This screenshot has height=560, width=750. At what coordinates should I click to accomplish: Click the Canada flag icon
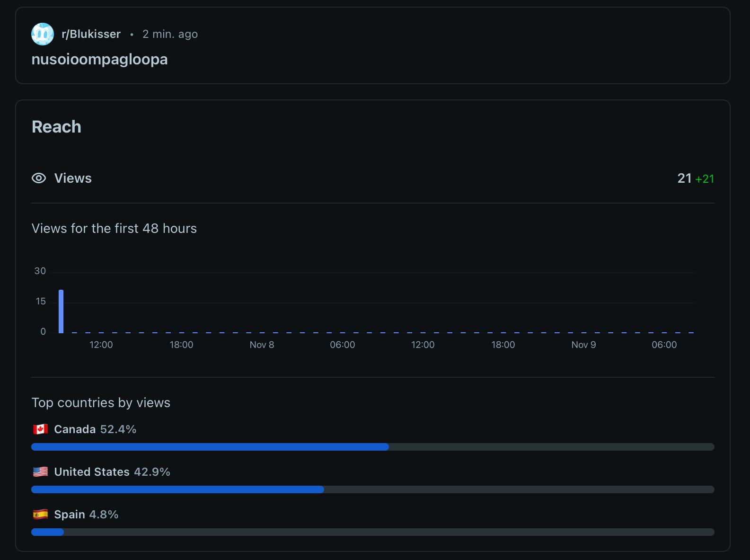[41, 429]
